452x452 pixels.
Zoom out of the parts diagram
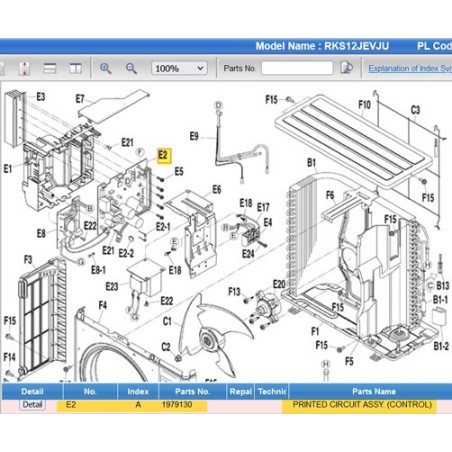(x=131, y=68)
